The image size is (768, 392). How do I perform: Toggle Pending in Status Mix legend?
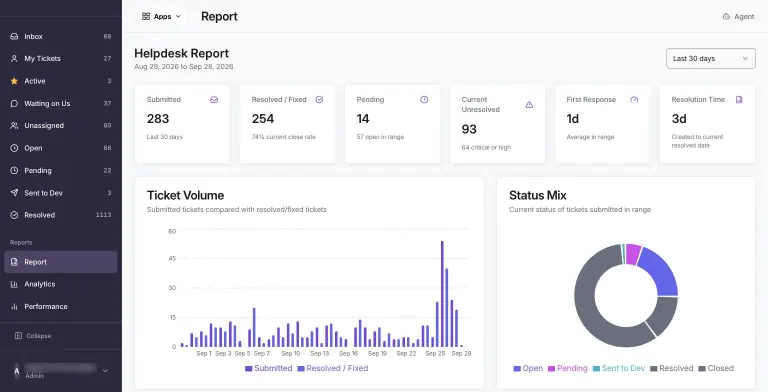click(x=567, y=368)
